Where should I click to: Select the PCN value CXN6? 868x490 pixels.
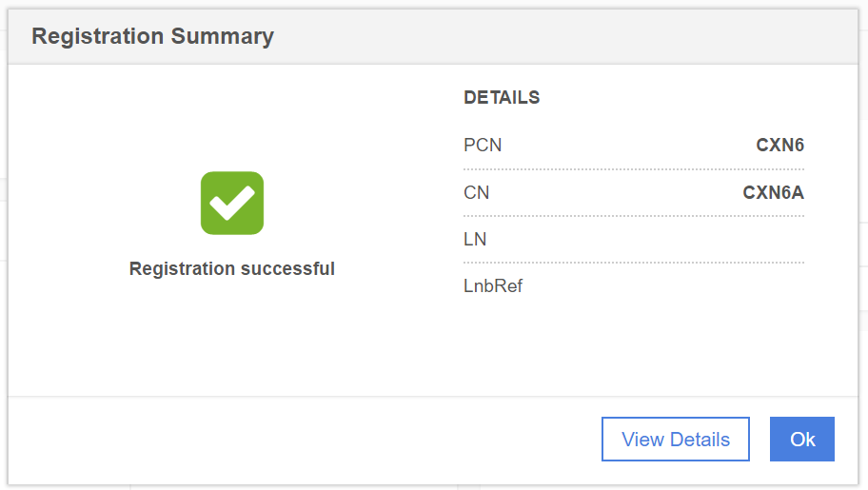[x=779, y=146]
